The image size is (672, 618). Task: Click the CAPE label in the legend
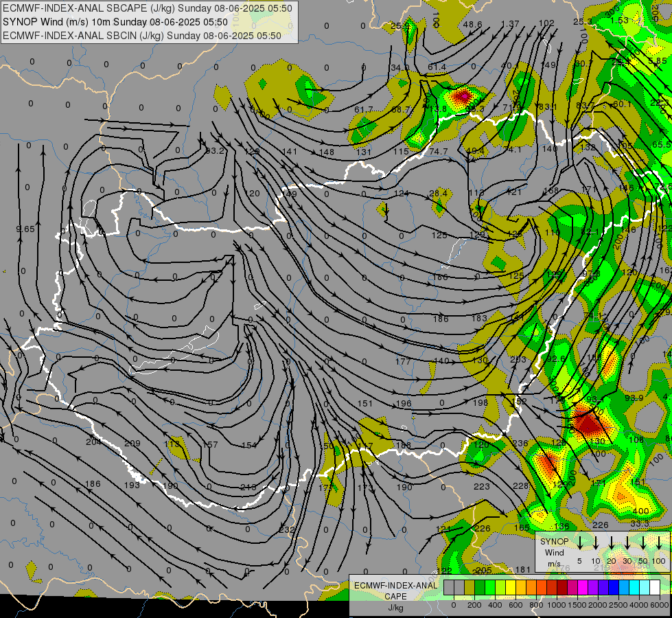[x=395, y=597]
